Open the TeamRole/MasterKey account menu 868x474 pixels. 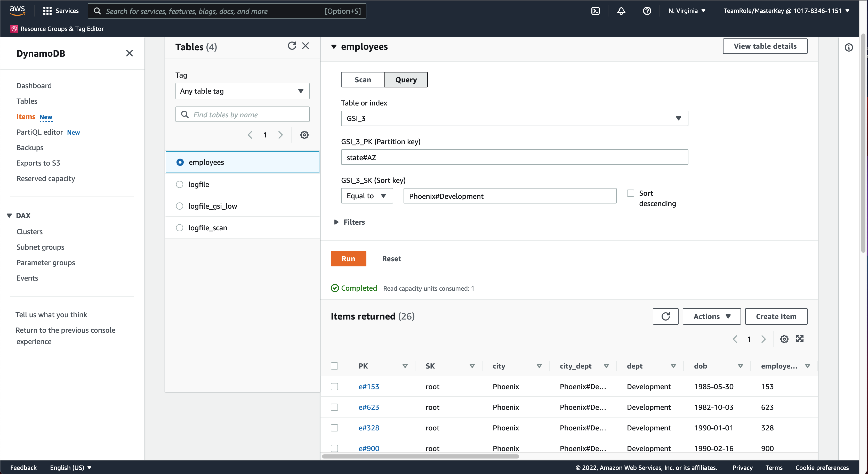pos(786,11)
